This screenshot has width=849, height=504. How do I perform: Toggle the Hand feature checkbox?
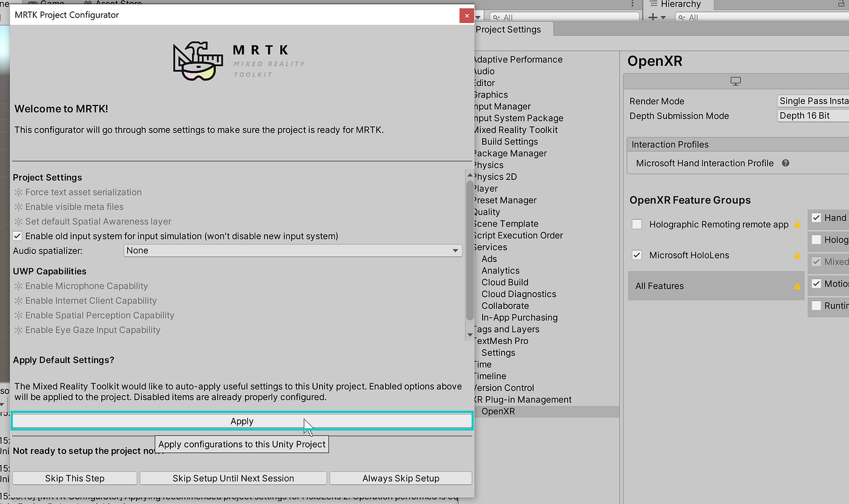[x=816, y=218]
